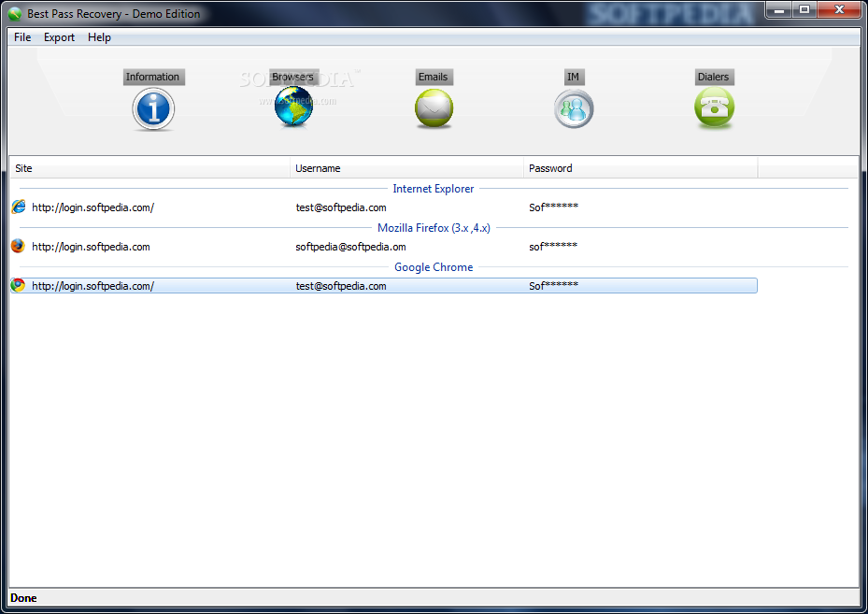The width and height of the screenshot is (868, 614).
Task: Click username softpedia@softpedia.om in Firefox row
Action: click(350, 247)
